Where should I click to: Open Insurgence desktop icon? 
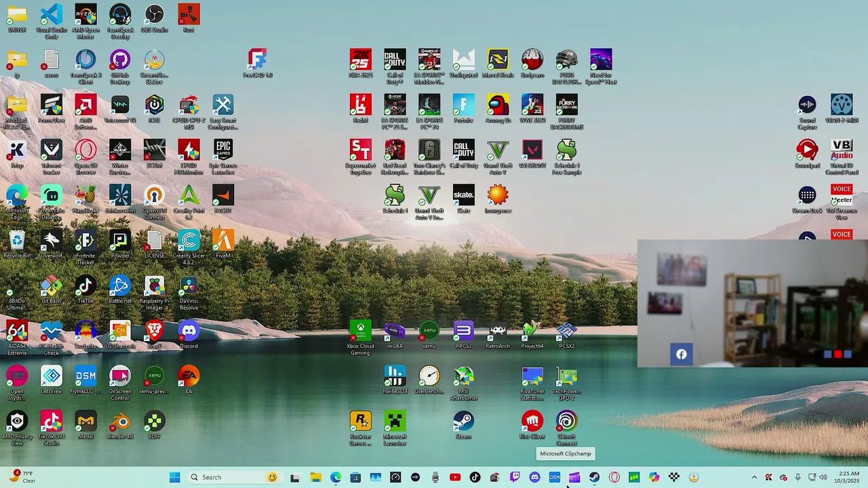tap(498, 199)
